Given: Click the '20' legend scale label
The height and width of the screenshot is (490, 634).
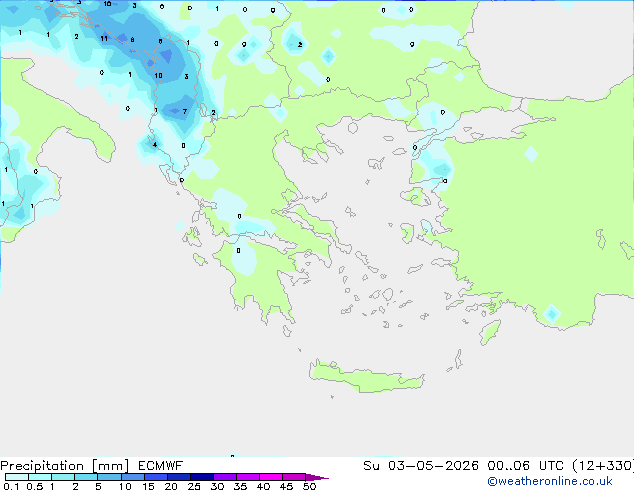Looking at the screenshot, I should click(171, 486).
